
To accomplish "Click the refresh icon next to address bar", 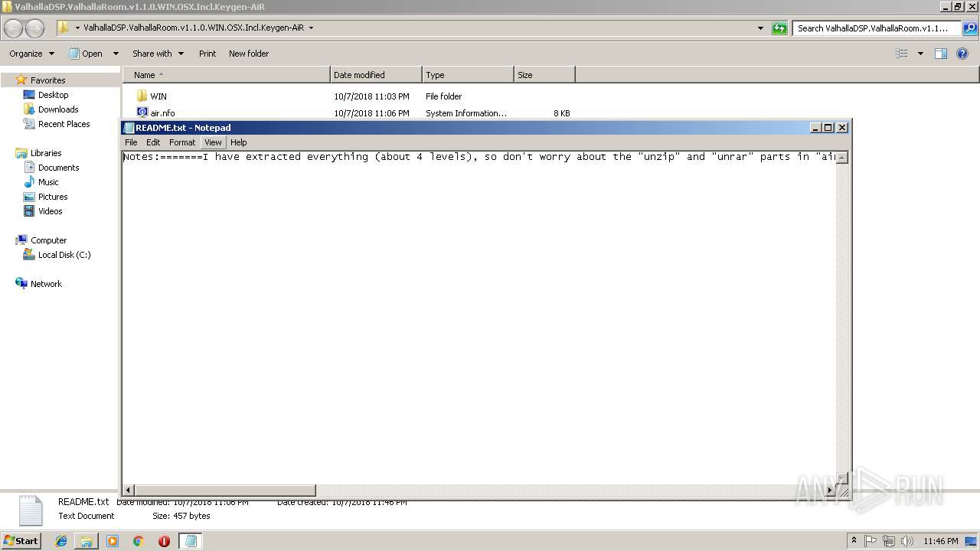I will tap(779, 28).
